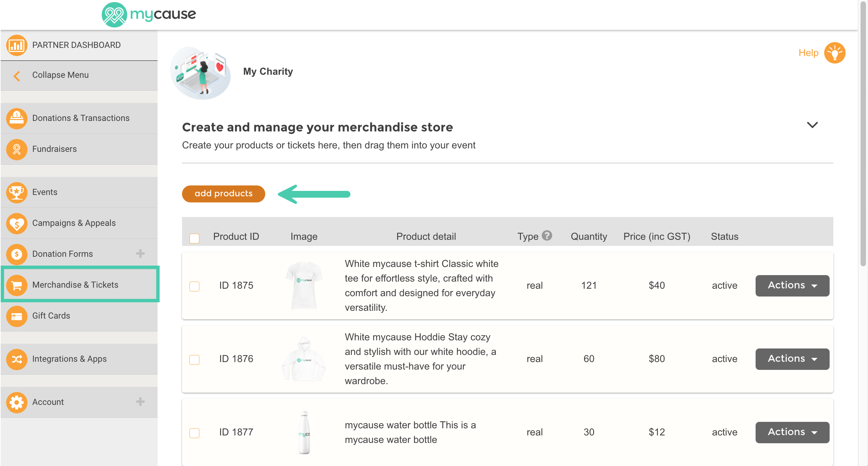
Task: Open Gift Cards menu item
Action: coord(79,316)
